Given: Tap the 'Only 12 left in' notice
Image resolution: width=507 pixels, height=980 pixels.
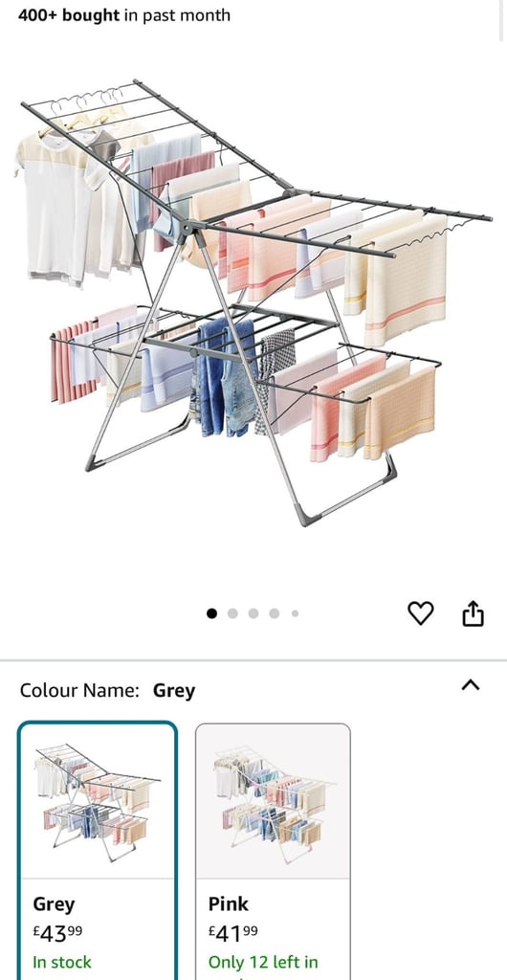Looking at the screenshot, I should 263,963.
